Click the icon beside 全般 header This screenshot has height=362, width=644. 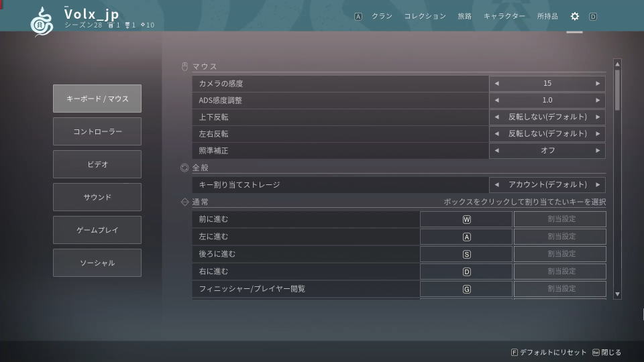(184, 168)
